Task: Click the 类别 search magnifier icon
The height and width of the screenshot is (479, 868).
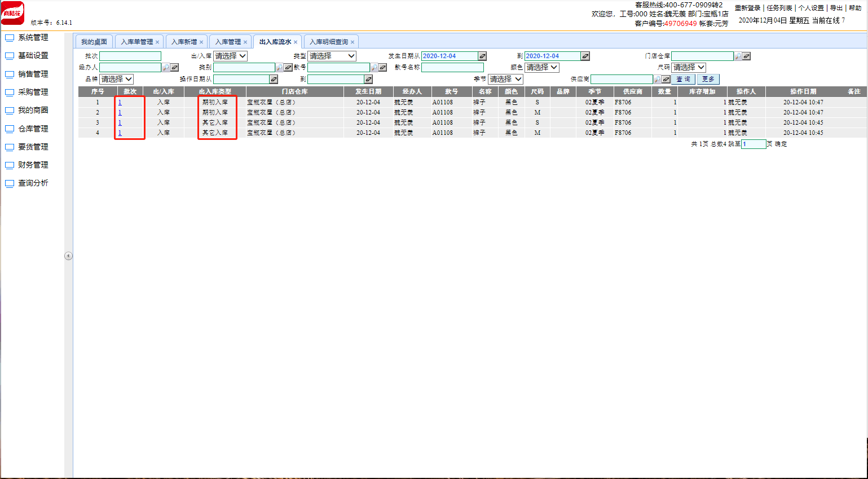Action: tap(279, 68)
